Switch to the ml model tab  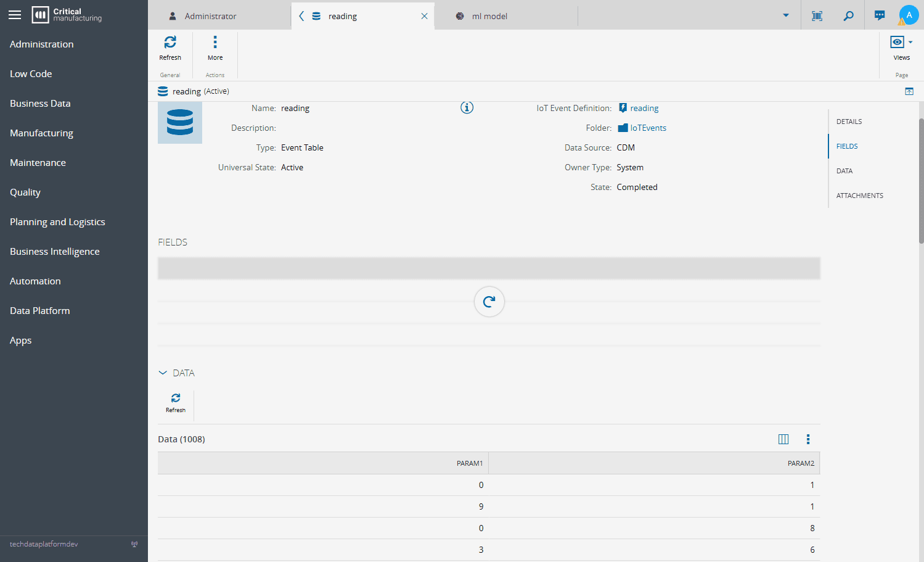489,16
